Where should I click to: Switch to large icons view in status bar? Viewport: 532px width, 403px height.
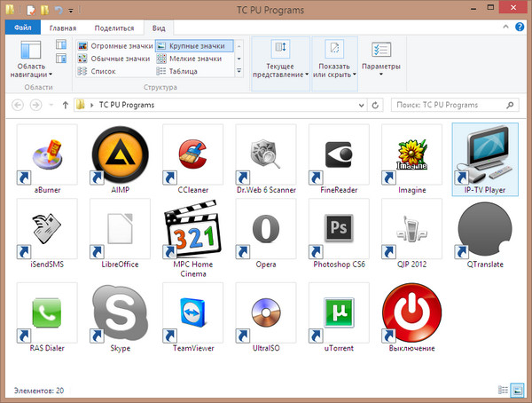[x=518, y=391]
